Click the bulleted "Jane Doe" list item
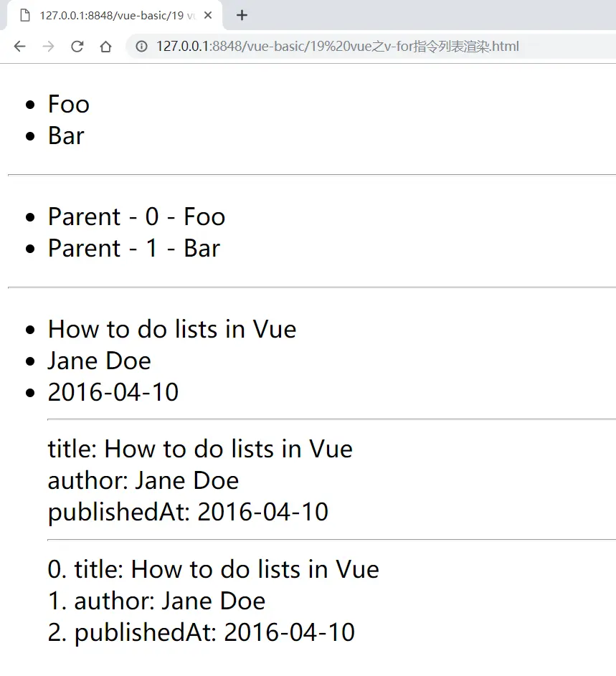Image resolution: width=616 pixels, height=676 pixels. pyautogui.click(x=99, y=361)
